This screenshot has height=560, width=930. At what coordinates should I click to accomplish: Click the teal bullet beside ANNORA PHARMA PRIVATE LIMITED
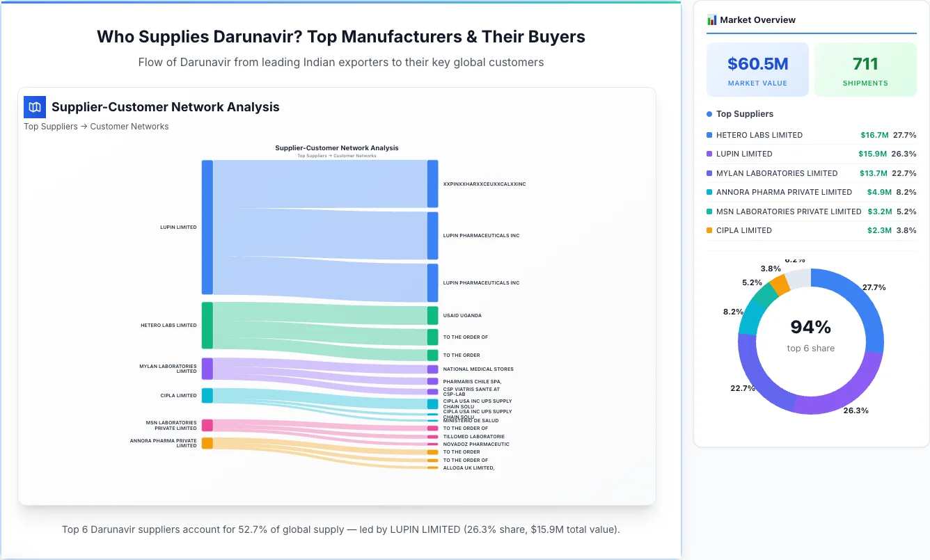[x=708, y=192]
